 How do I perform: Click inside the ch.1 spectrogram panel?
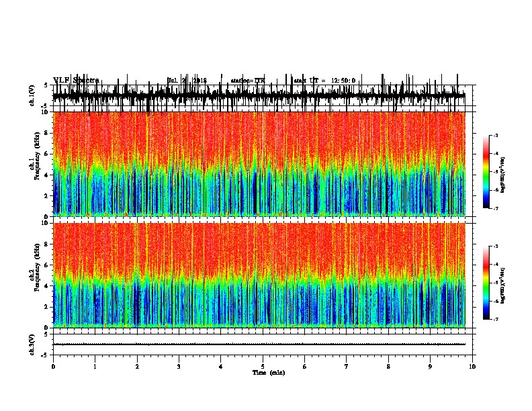[259, 164]
